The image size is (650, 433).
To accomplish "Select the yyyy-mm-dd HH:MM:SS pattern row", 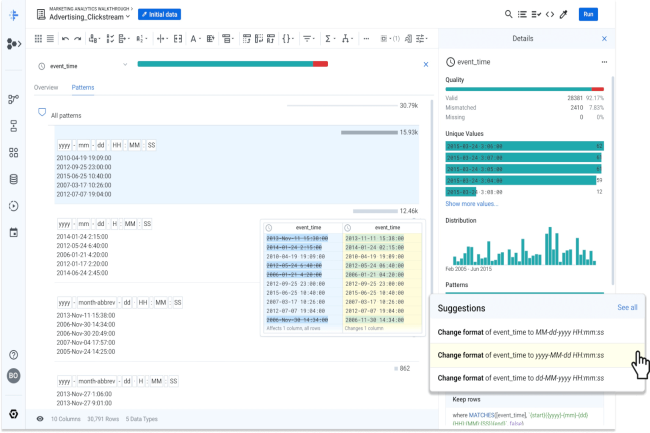I will [237, 165].
